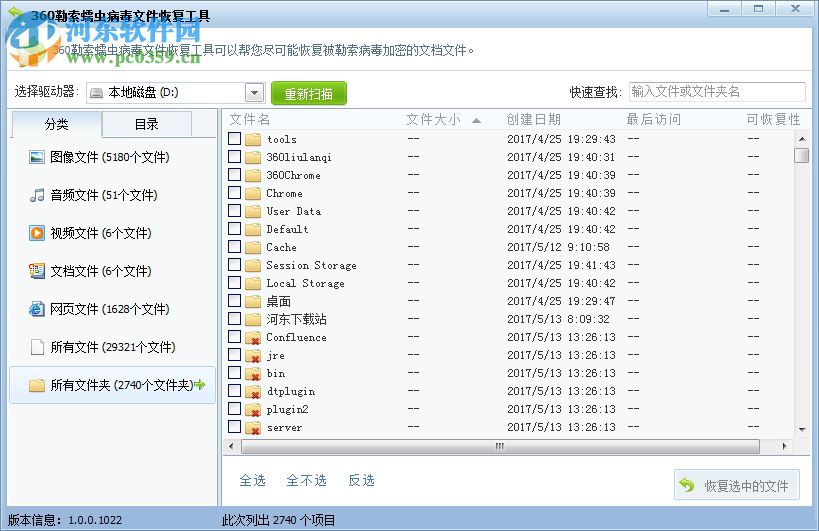Image resolution: width=819 pixels, height=531 pixels.
Task: Click the horizontal scrollbar right arrow
Action: pos(784,446)
